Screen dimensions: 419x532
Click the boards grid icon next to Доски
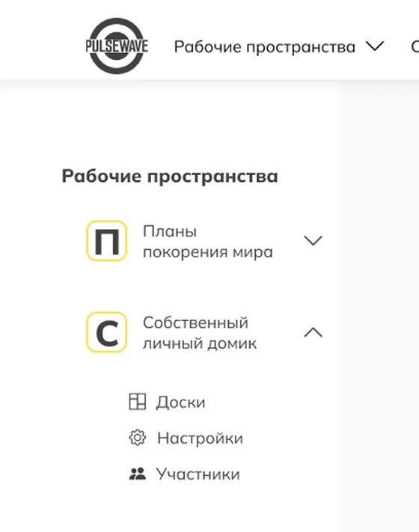138,401
